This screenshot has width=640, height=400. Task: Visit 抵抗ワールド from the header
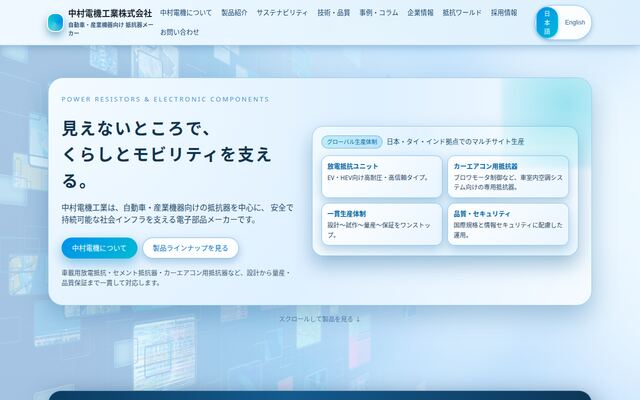click(462, 13)
